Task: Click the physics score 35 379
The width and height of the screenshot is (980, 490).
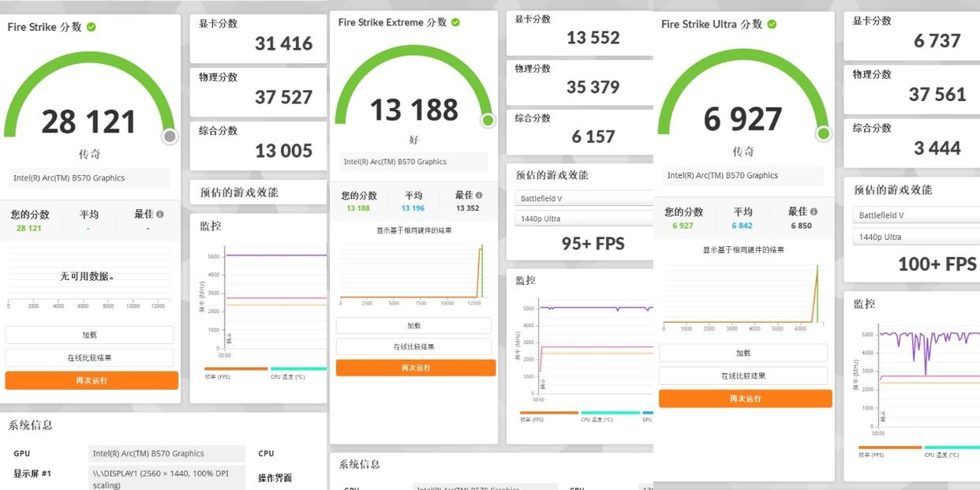Action: pos(593,87)
